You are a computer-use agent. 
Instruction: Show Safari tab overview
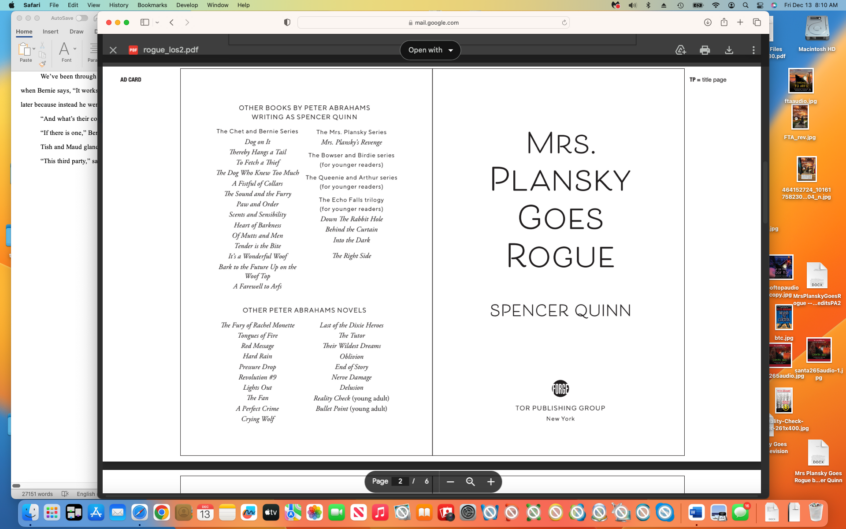757,23
